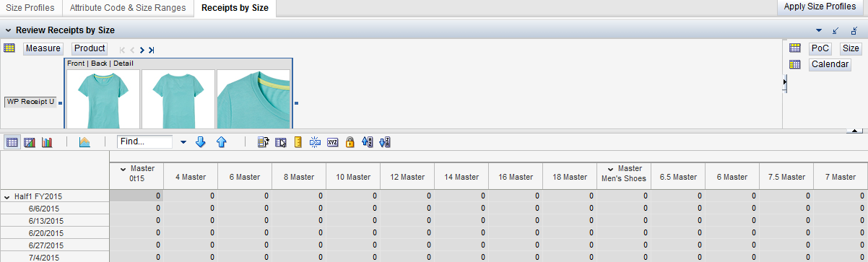Click the XYZ label icon
The width and height of the screenshot is (868, 262).
click(332, 142)
